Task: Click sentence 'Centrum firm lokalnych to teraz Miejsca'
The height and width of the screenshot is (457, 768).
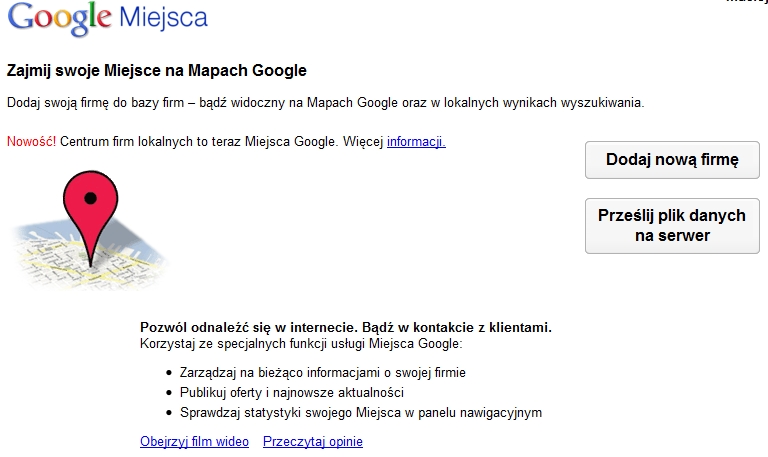Action: coord(200,141)
